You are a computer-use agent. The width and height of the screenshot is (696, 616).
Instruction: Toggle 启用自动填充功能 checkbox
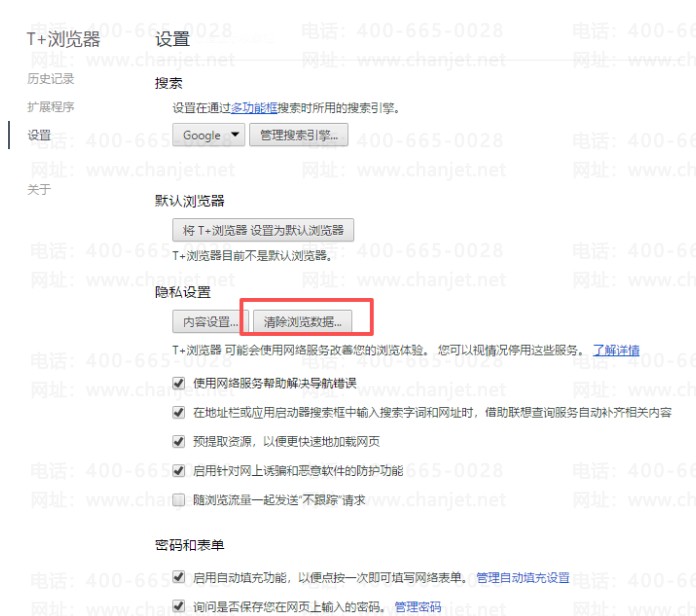(x=178, y=577)
